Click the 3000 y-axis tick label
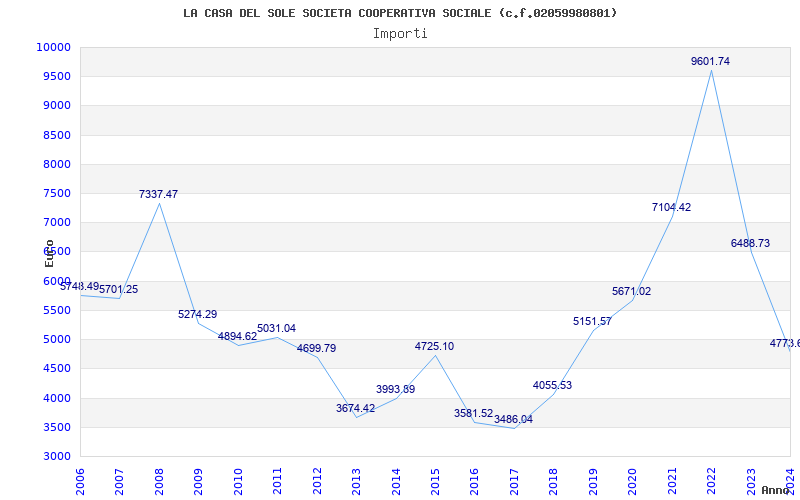800x500 pixels. (56, 456)
